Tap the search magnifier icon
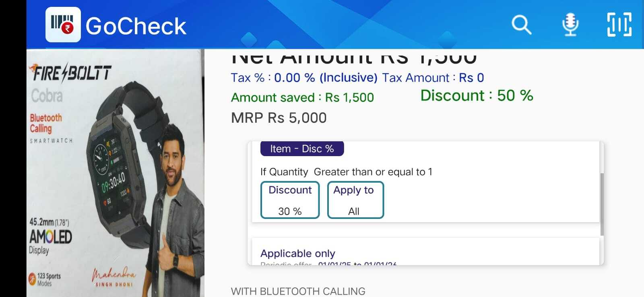The height and width of the screenshot is (297, 644). click(x=522, y=25)
